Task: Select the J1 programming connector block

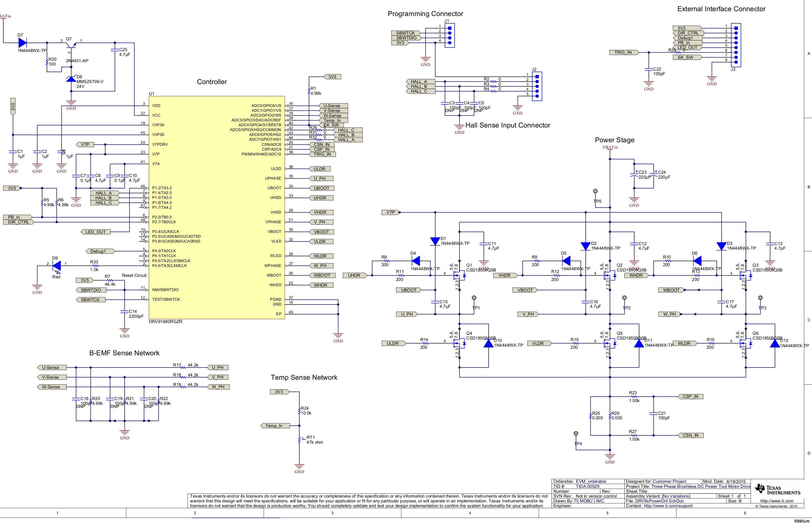Action: click(x=450, y=35)
